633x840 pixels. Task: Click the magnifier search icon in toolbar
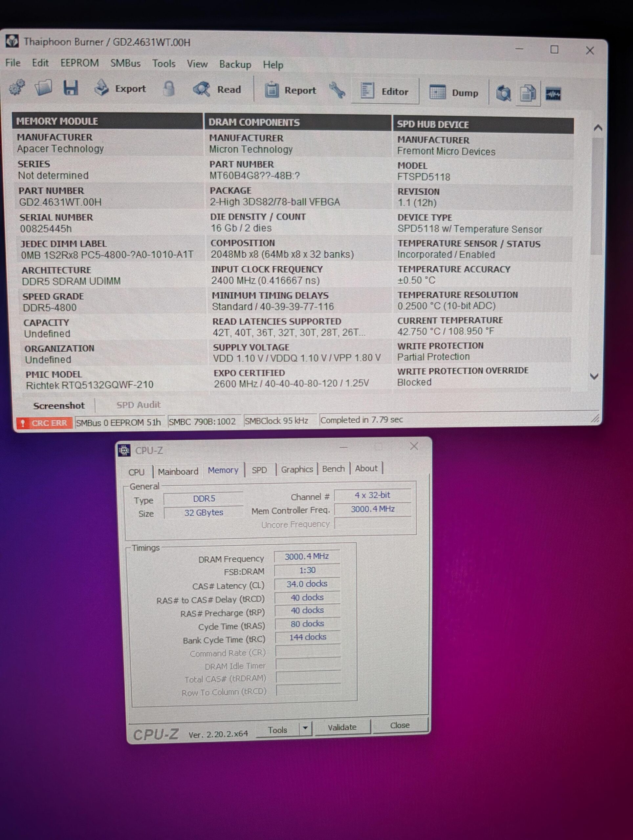tap(503, 94)
